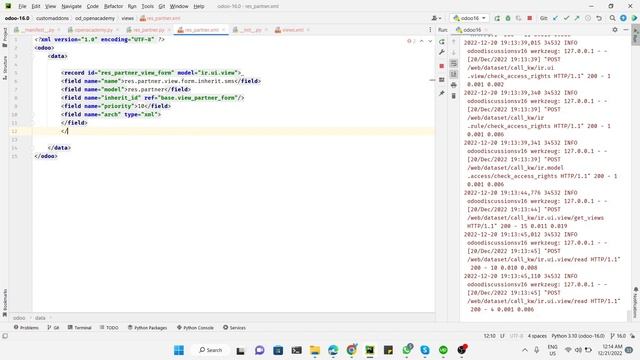The height and width of the screenshot is (360, 640).
Task: Click Git Push arrow icon
Action: coord(577,18)
